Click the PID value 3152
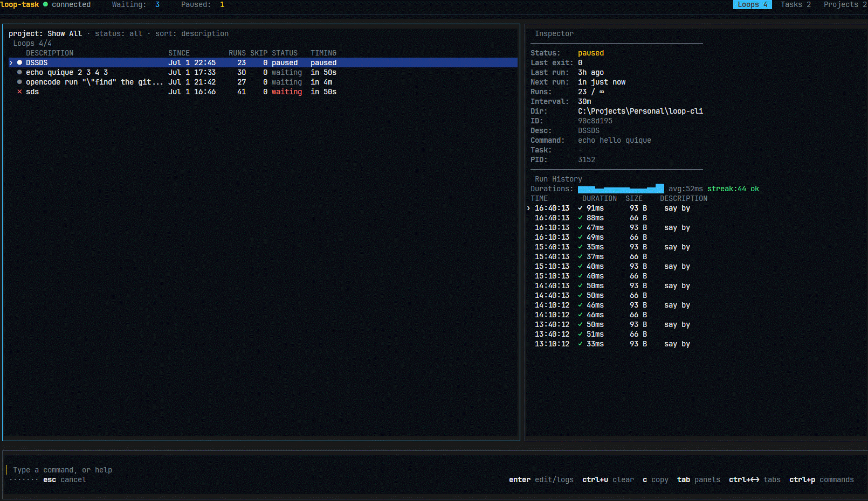 pos(587,159)
